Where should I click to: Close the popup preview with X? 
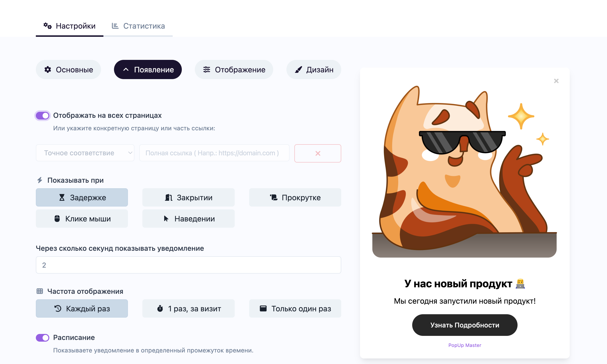556,81
